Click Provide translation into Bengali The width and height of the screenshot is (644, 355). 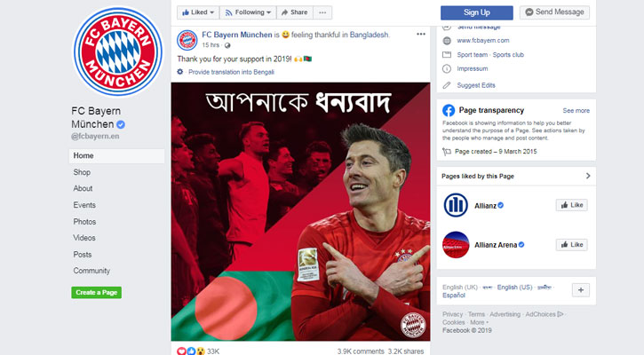click(231, 72)
